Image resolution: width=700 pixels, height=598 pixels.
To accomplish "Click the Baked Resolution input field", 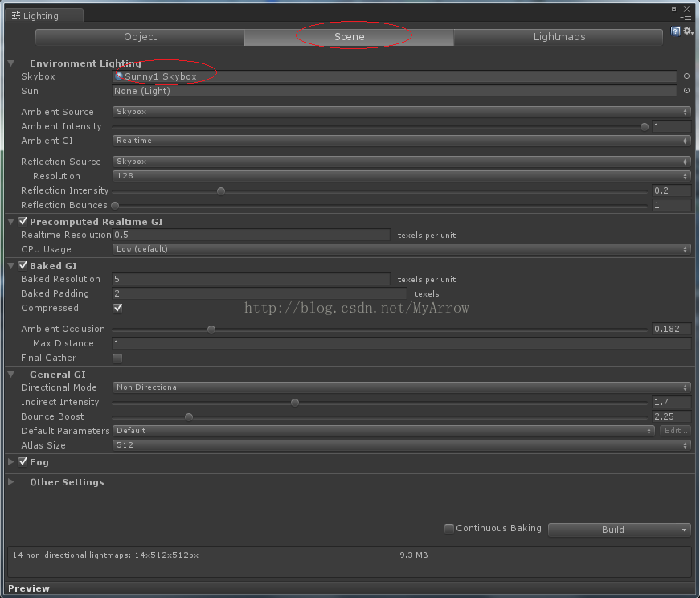I will 251,279.
